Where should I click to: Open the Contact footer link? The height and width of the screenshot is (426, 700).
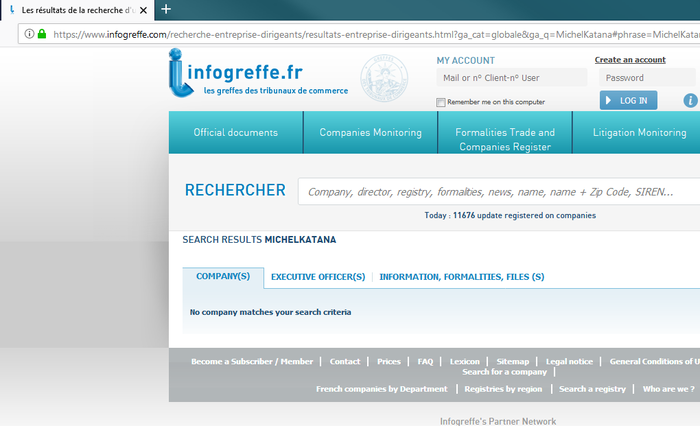(x=345, y=361)
